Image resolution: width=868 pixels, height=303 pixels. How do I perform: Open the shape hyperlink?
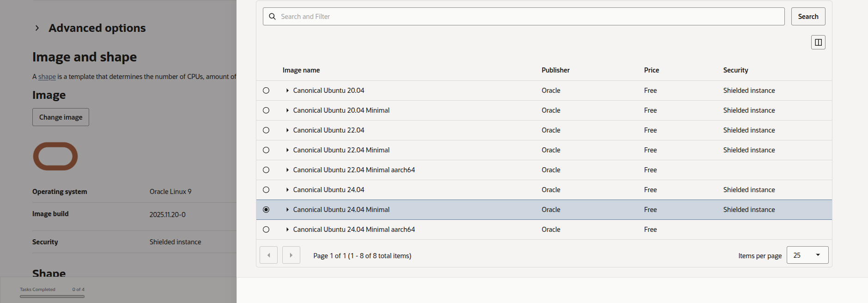tap(47, 77)
